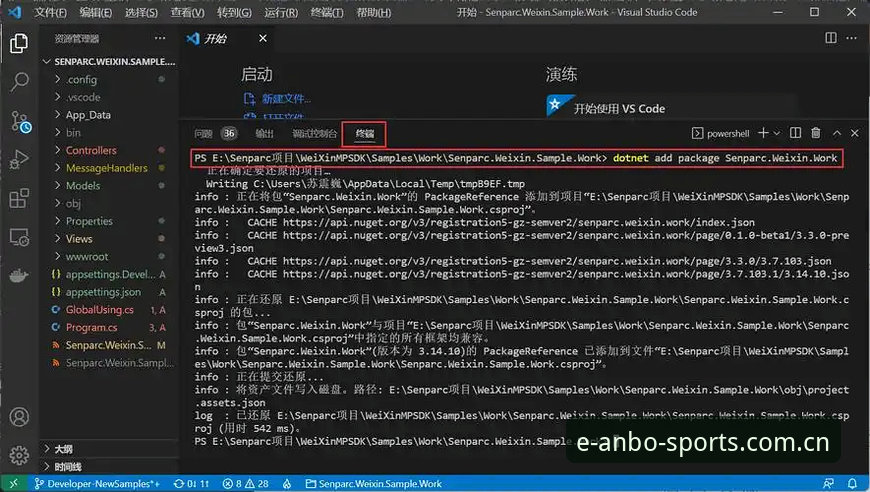Close the terminal panel
The width and height of the screenshot is (870, 492).
click(854, 133)
